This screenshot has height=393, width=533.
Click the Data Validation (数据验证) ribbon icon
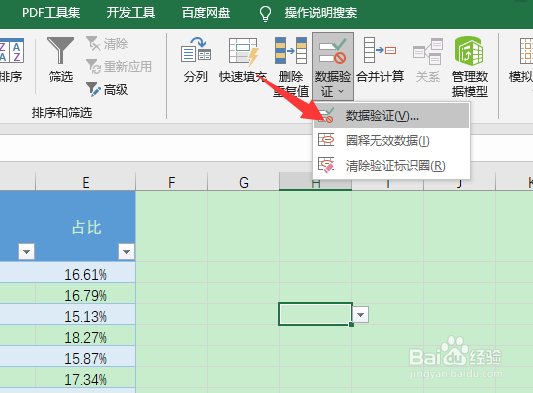(333, 51)
